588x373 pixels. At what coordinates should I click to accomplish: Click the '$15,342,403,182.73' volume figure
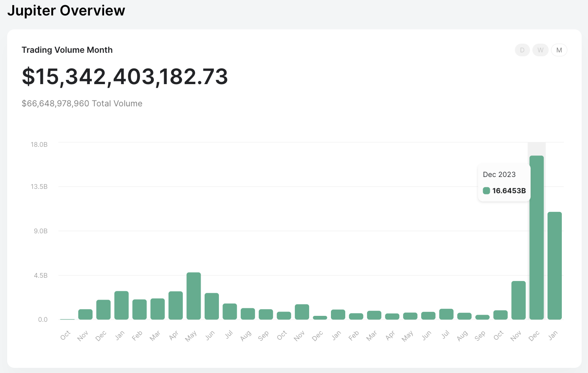click(125, 77)
